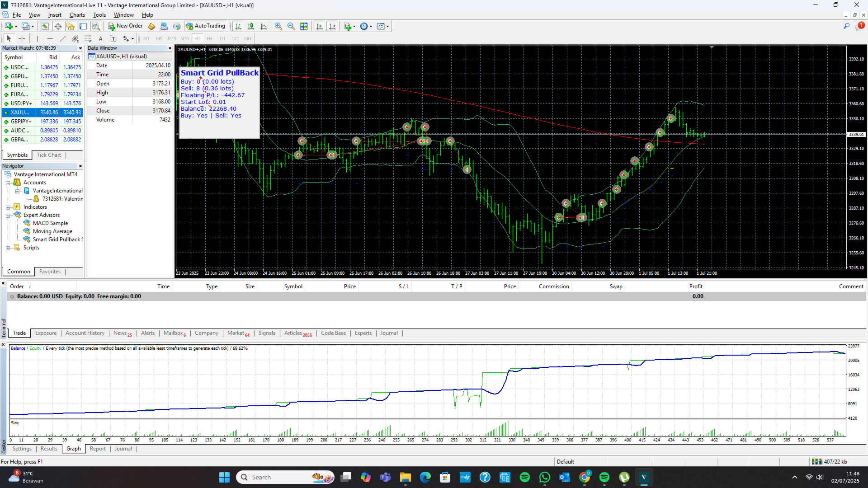Toggle Auto Scroll chart option

click(320, 26)
